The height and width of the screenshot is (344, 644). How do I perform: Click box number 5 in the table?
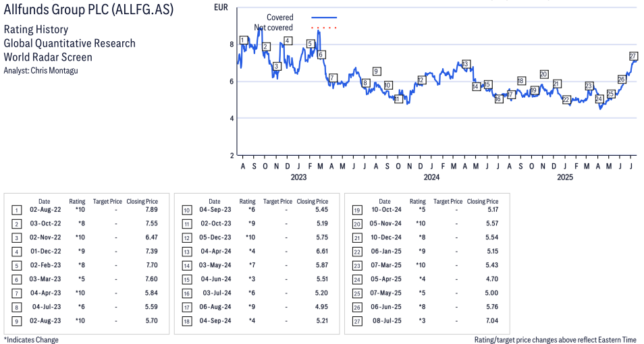pos(16,266)
